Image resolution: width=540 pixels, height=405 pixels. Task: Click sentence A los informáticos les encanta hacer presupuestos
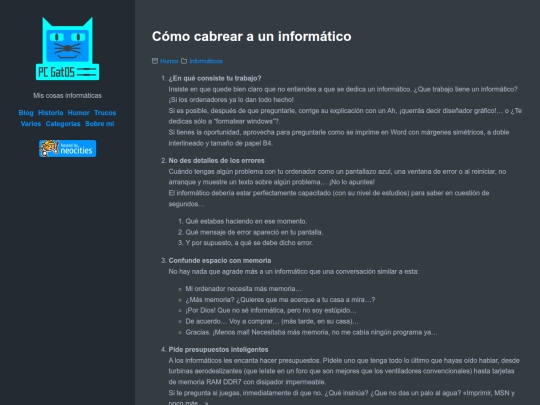[x=245, y=361]
